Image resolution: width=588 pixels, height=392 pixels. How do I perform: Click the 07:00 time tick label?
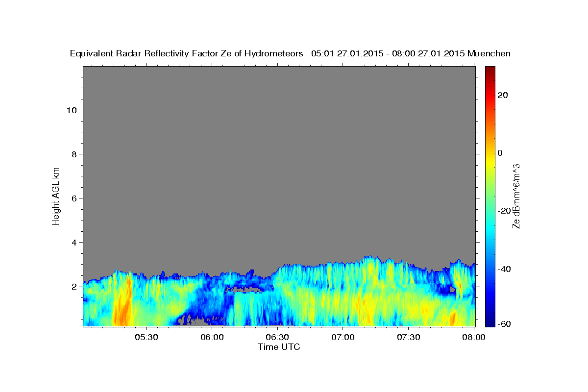[x=343, y=337]
